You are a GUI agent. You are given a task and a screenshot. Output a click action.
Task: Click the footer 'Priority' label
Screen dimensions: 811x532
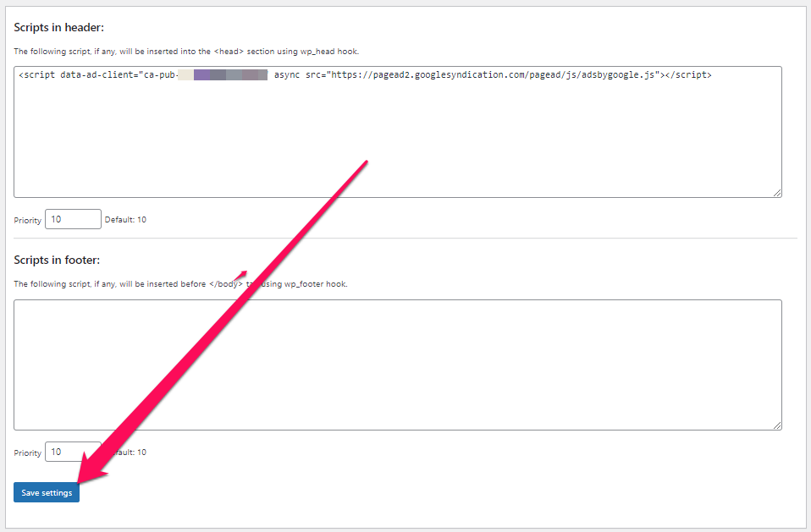click(x=27, y=452)
